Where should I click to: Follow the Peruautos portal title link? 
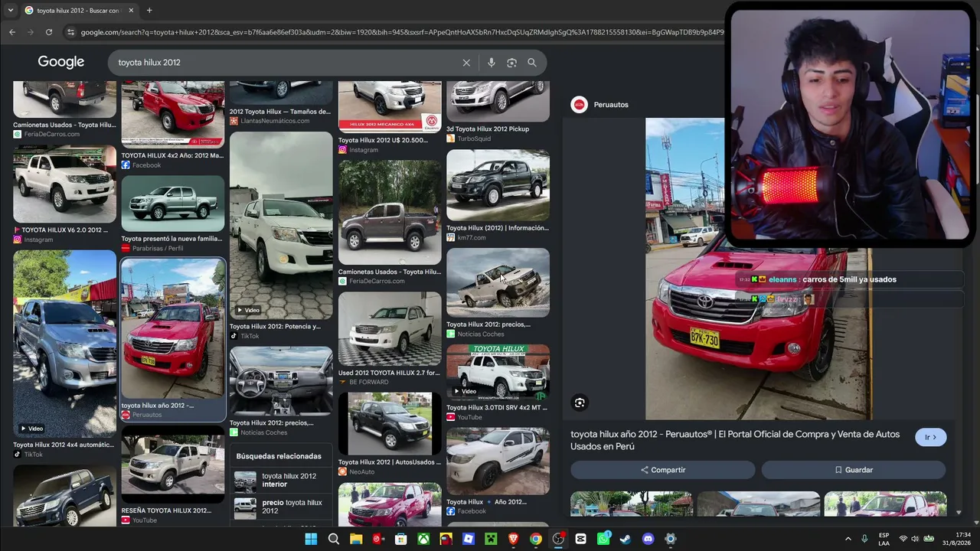pos(735,440)
